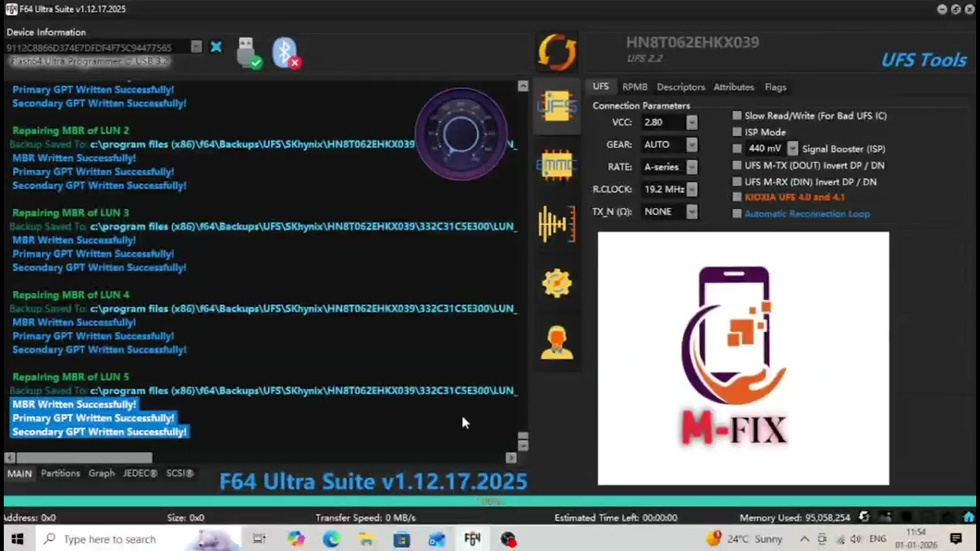Screen dimensions: 980x551
Task: Open the JEDEC® tab
Action: point(140,474)
